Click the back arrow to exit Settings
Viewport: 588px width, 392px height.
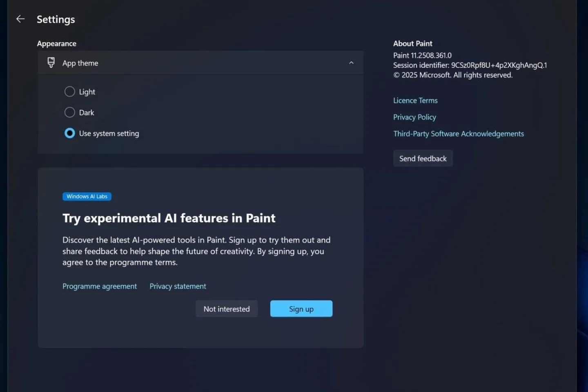[x=20, y=19]
